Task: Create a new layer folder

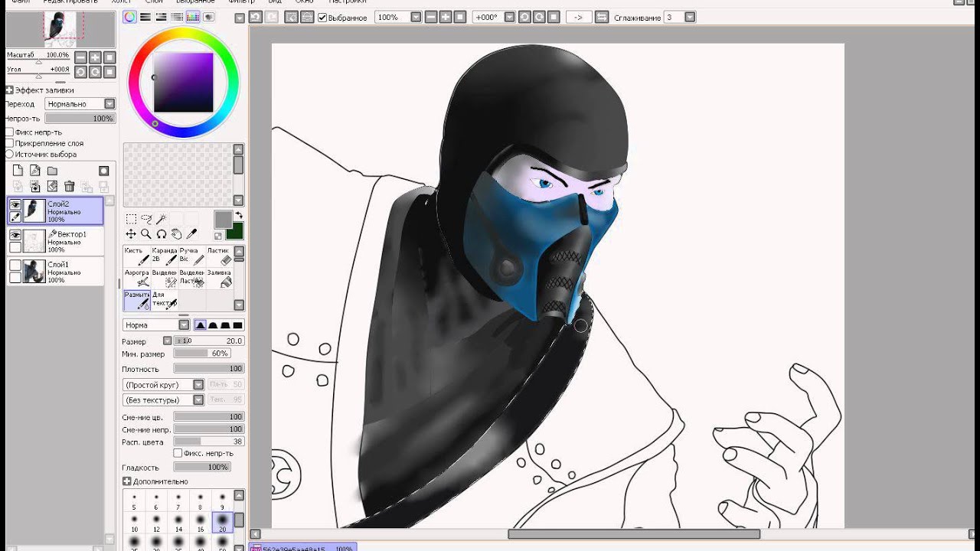Action: 52,171
